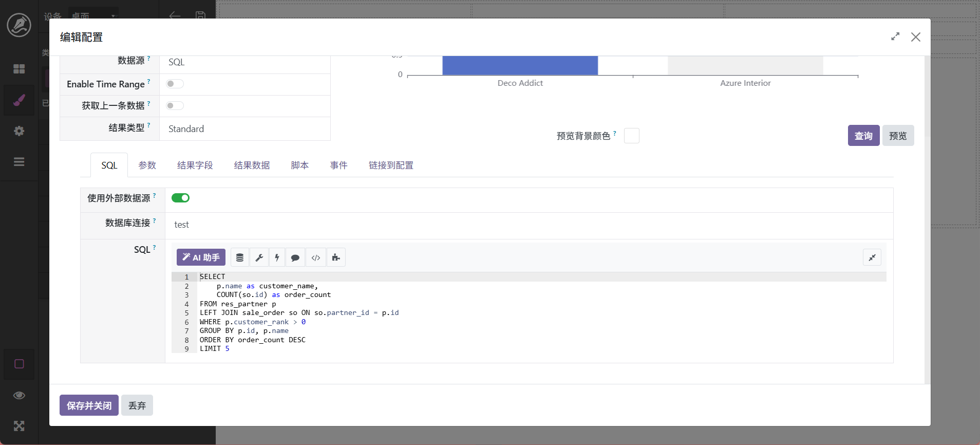This screenshot has height=445, width=980.
Task: Turn off the 使用外部数据源 toggle
Action: tap(180, 198)
